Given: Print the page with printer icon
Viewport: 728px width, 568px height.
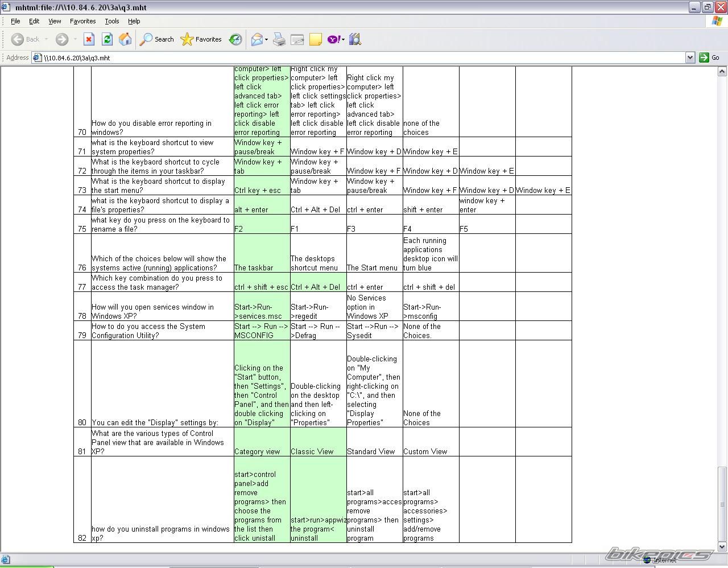Looking at the screenshot, I should 279,39.
